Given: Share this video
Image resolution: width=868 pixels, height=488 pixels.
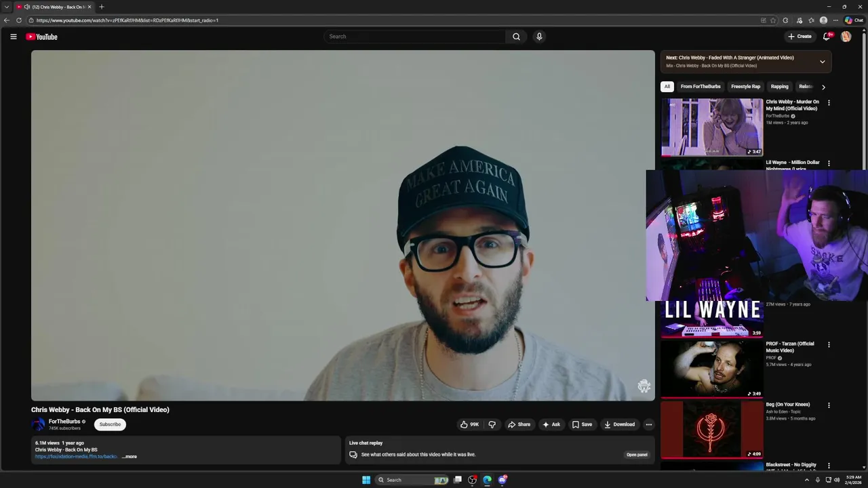Looking at the screenshot, I should click(x=519, y=424).
